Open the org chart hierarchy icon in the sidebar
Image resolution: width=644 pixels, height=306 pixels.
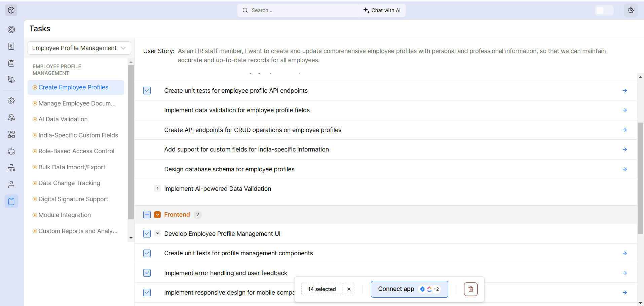[11, 168]
